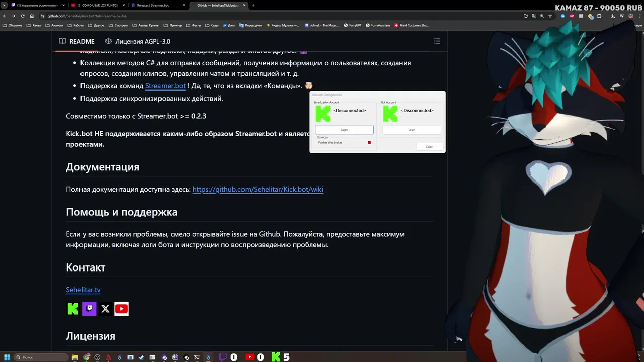This screenshot has width=644, height=362.
Task: Open OBS Studio from the taskbar
Action: (97, 357)
